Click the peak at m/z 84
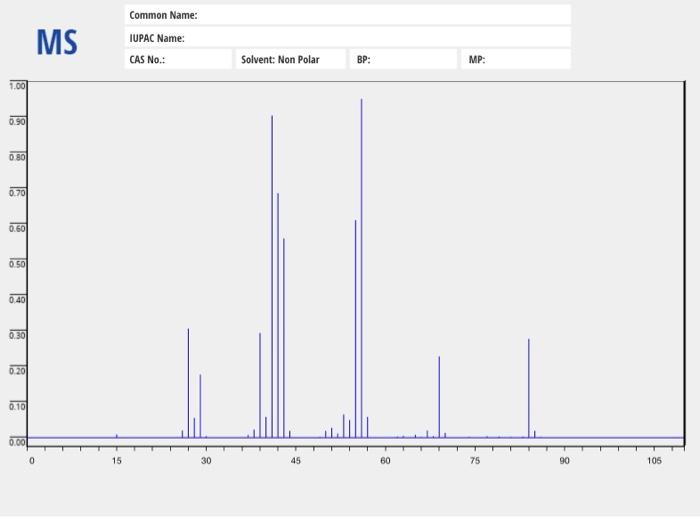700x517 pixels. click(529, 388)
